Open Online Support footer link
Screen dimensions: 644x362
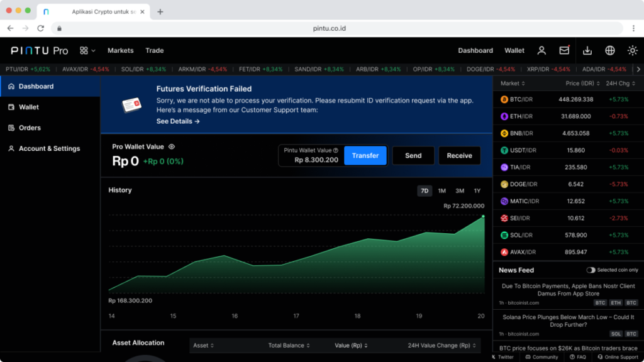[x=618, y=357]
